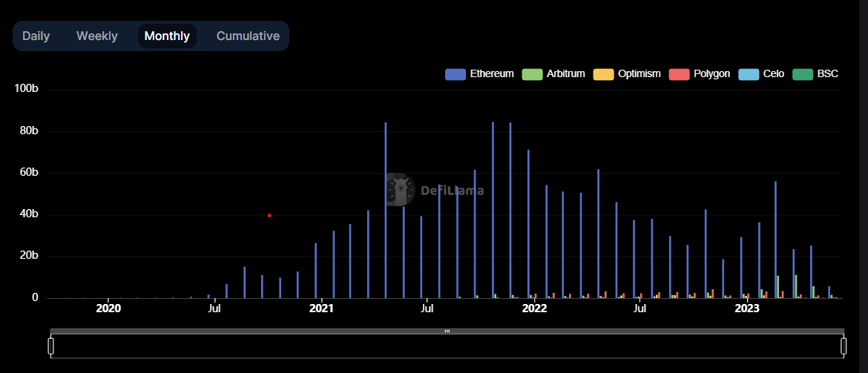868x373 pixels.
Task: Toggle Optimism series via yellow legend swatch
Action: [x=603, y=73]
